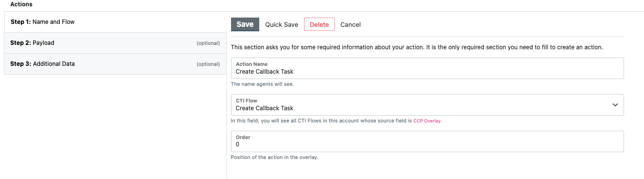Edit the Action Name field

(x=427, y=68)
